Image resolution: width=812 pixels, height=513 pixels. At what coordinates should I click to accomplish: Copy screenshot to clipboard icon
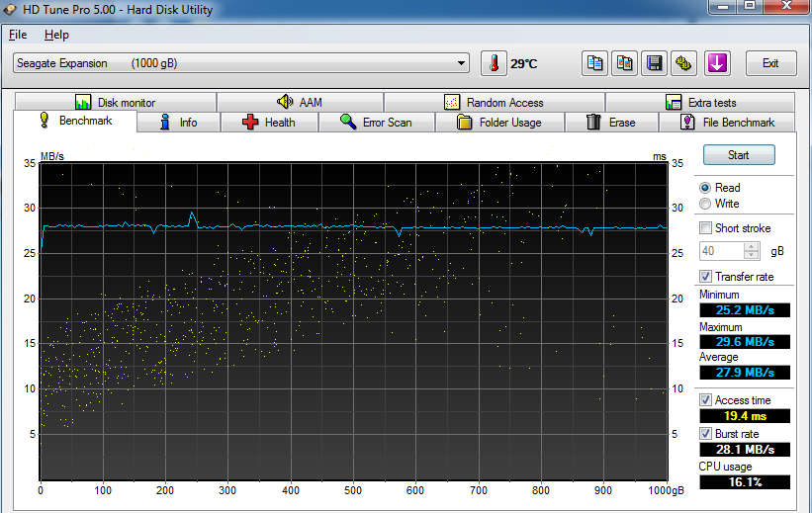pyautogui.click(x=624, y=63)
